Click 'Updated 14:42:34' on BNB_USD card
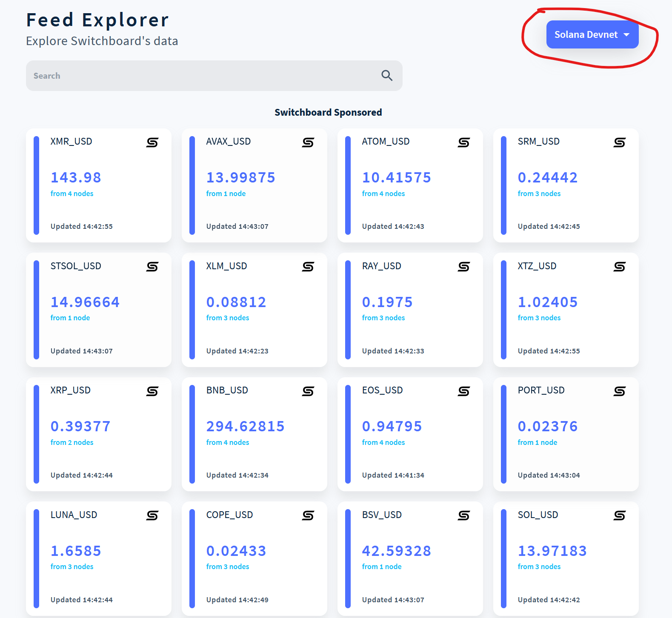This screenshot has width=672, height=618. [237, 475]
